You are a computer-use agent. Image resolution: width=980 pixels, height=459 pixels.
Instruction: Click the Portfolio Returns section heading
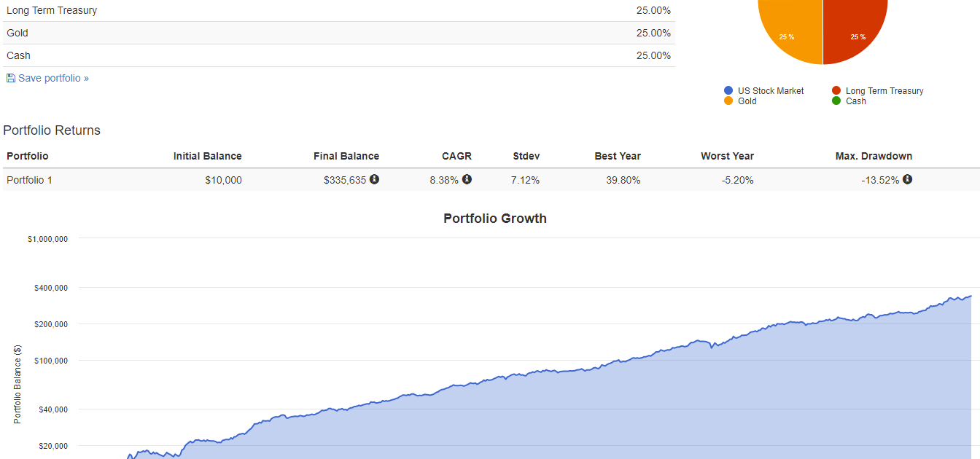(52, 130)
